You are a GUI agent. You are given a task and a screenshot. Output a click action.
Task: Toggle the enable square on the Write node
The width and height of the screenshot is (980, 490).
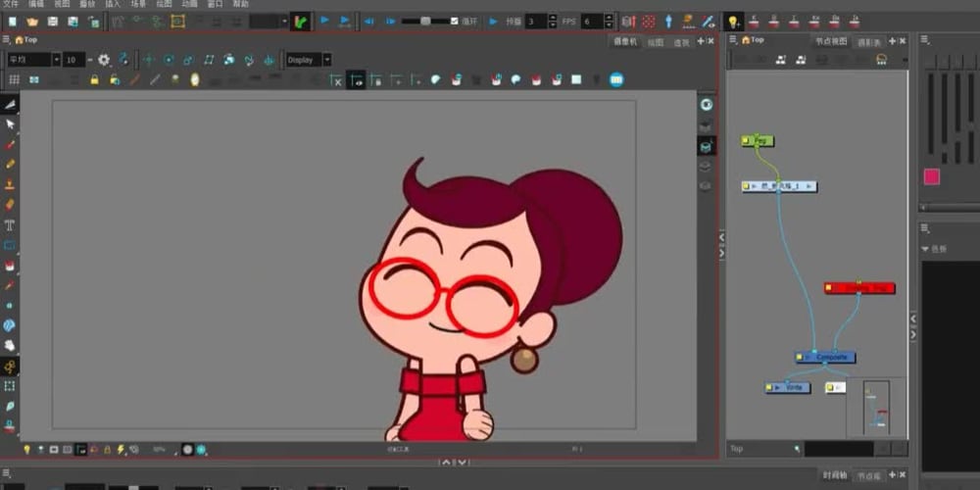click(x=768, y=387)
